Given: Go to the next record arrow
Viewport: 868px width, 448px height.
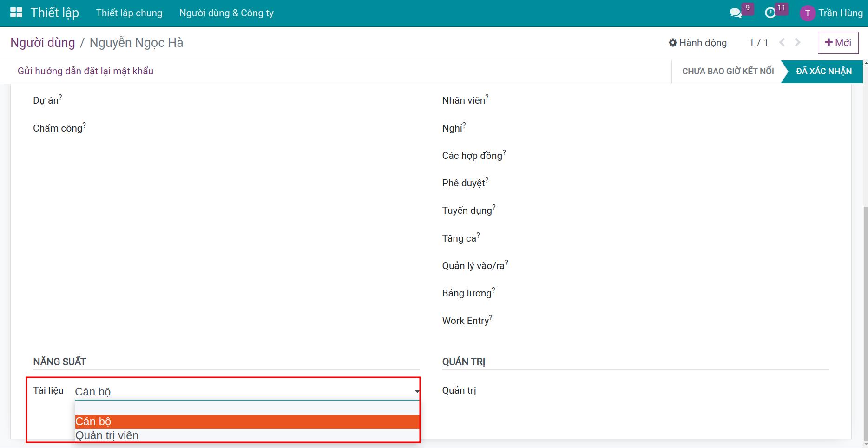Looking at the screenshot, I should 798,43.
